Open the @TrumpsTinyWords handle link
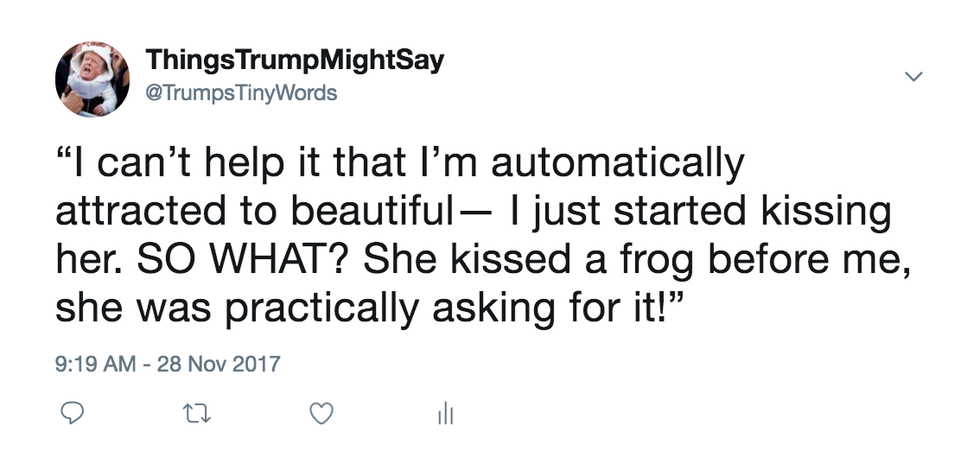Viewport: 980px width, 470px height. (x=242, y=93)
